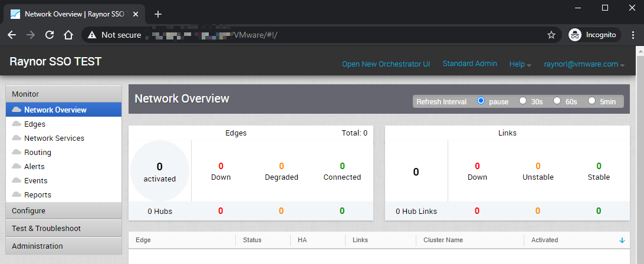
Task: Select the pause refresh interval
Action: (x=481, y=101)
